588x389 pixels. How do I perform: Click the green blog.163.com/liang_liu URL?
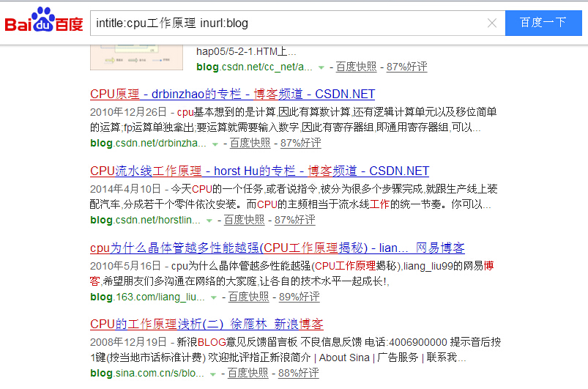[x=147, y=297]
